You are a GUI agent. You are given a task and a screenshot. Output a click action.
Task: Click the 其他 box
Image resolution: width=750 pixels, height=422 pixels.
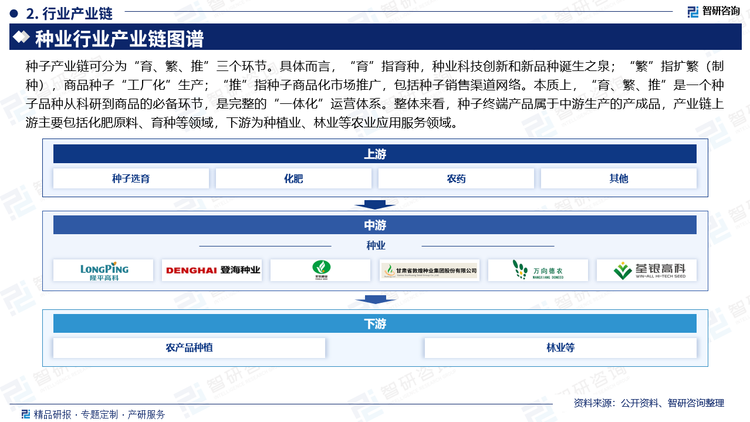pyautogui.click(x=618, y=178)
